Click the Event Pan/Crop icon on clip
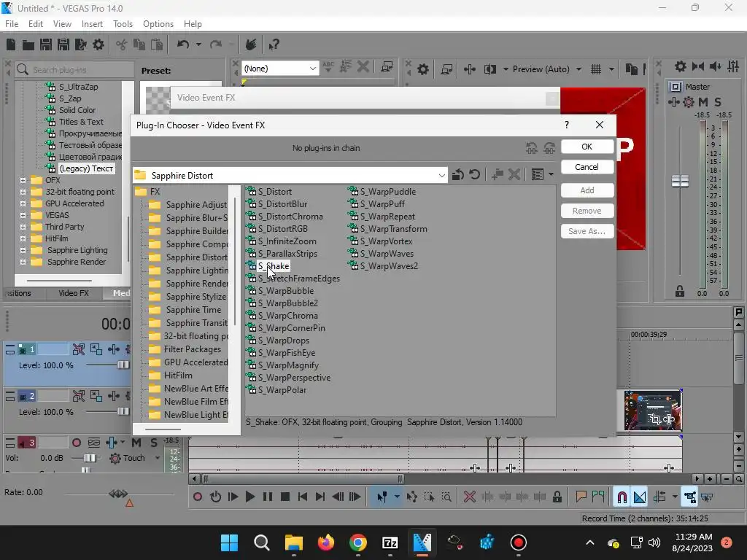The image size is (747, 560). (654, 419)
